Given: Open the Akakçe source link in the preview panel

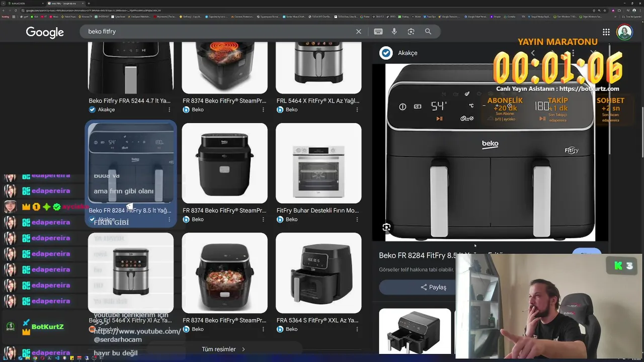Looking at the screenshot, I should pos(408,53).
